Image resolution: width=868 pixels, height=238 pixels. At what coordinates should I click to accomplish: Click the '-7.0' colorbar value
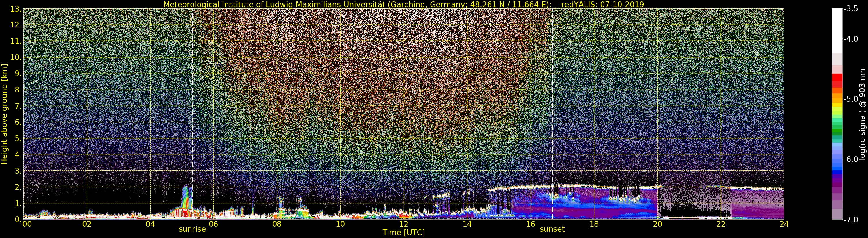point(851,220)
